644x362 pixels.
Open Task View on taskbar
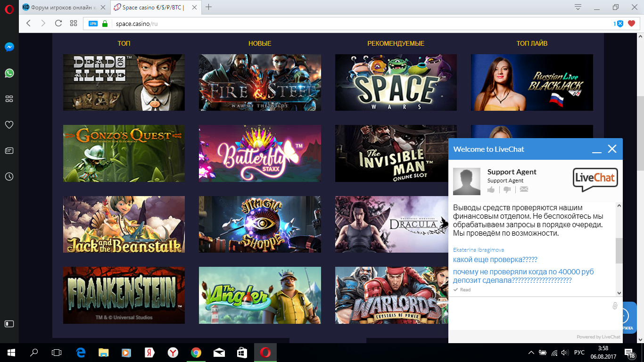[x=57, y=352]
